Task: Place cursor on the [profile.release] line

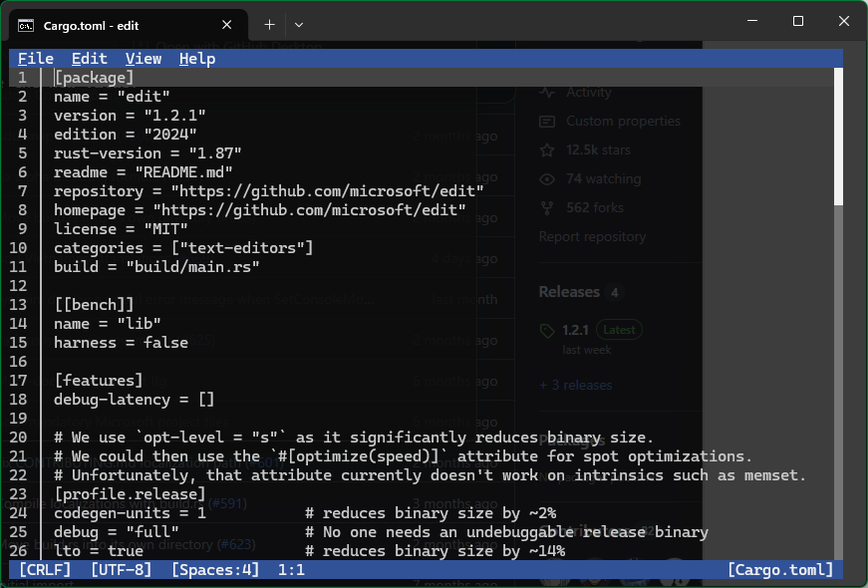Action: (x=130, y=494)
